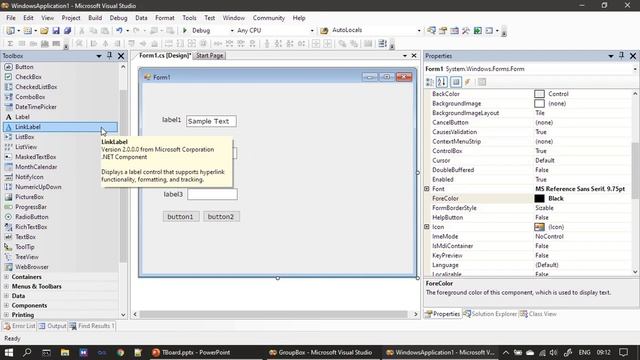Expand the Font property node
The image size is (640, 360).
(427, 189)
